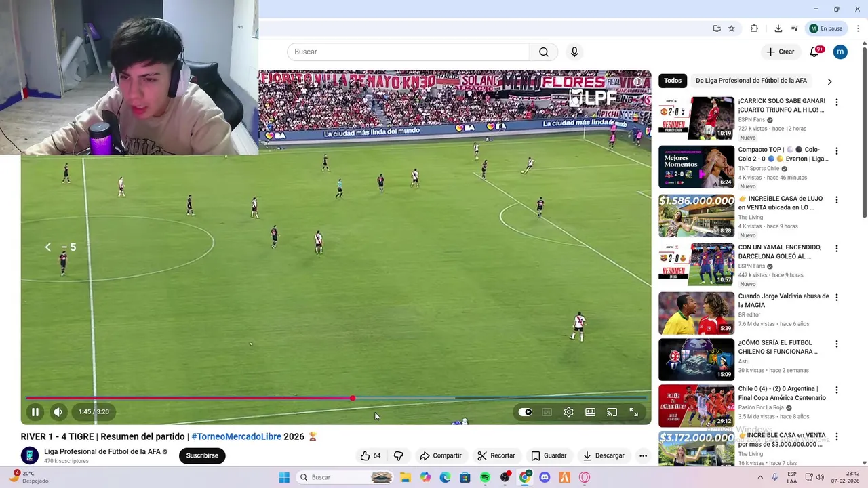Open options menu for INCREÍBLE CASA DE LUJO
Screen dimensions: 868x488
(836, 200)
